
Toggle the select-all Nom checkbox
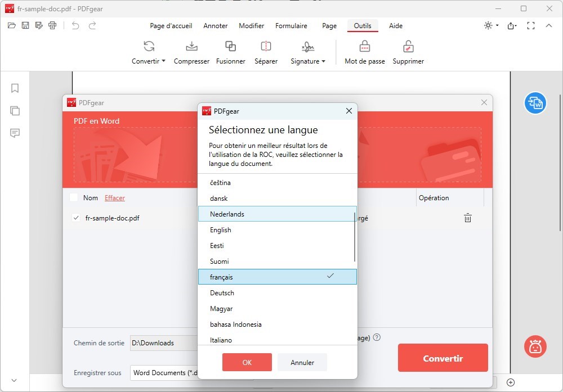[x=74, y=197]
